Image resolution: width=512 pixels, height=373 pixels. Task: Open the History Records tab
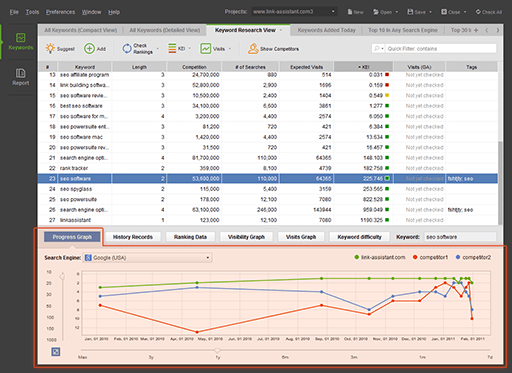tap(133, 237)
